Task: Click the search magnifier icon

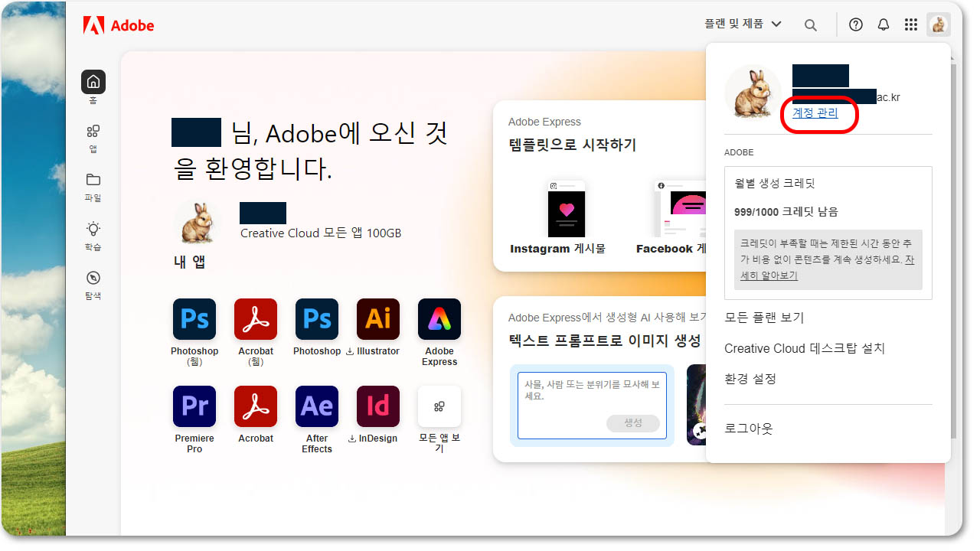Action: point(811,25)
